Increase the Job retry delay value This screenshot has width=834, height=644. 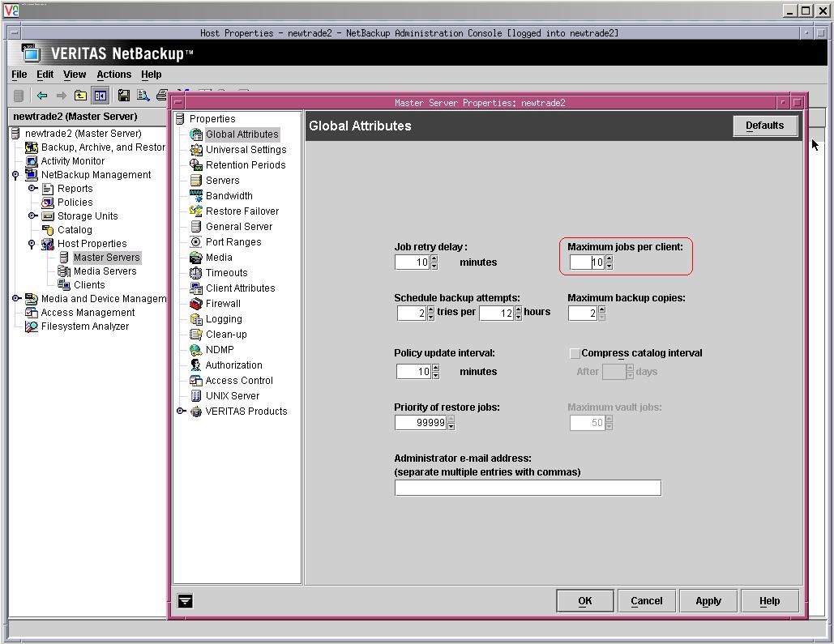click(x=434, y=258)
